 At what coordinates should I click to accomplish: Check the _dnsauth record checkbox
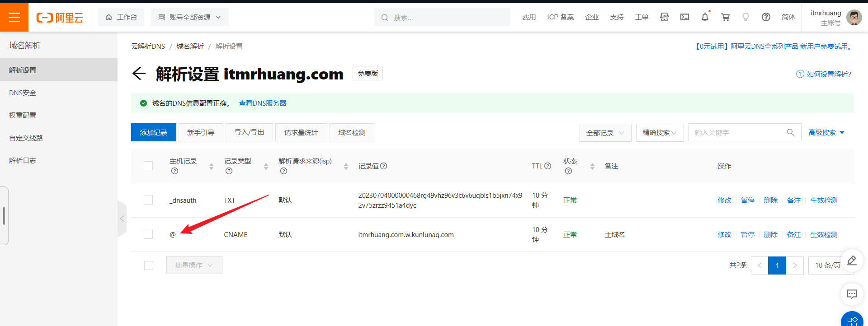click(148, 200)
